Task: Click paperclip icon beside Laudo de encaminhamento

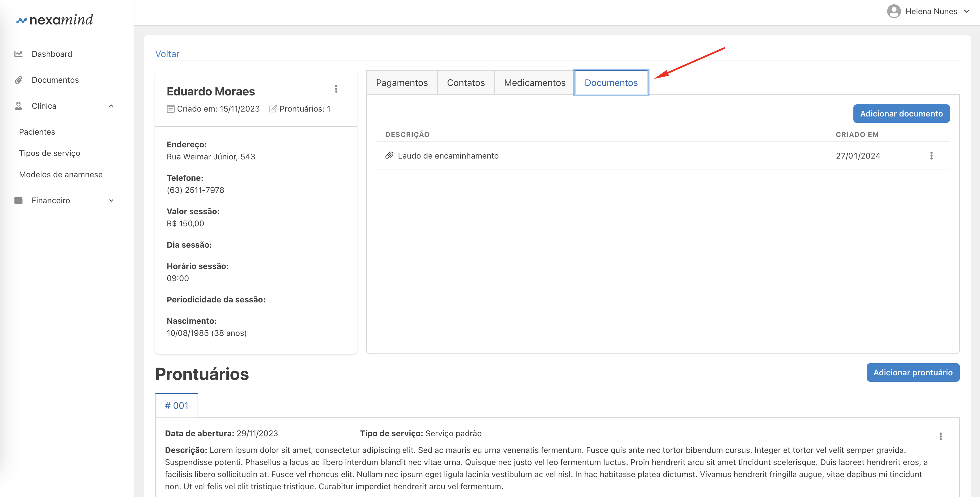Action: click(x=389, y=155)
